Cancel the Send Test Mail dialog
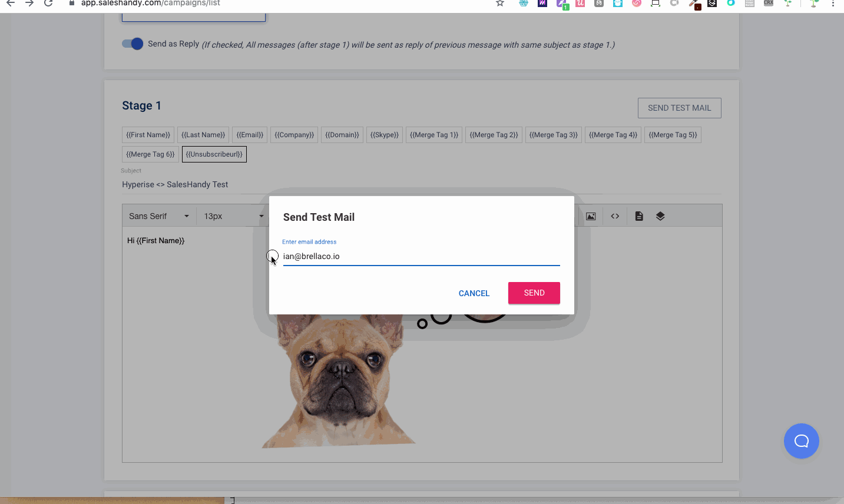The height and width of the screenshot is (504, 844). [x=474, y=293]
